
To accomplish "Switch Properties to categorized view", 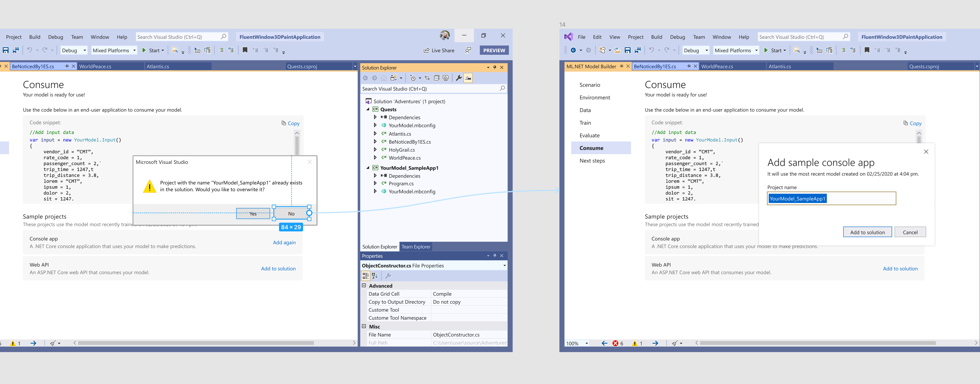I will coord(366,275).
